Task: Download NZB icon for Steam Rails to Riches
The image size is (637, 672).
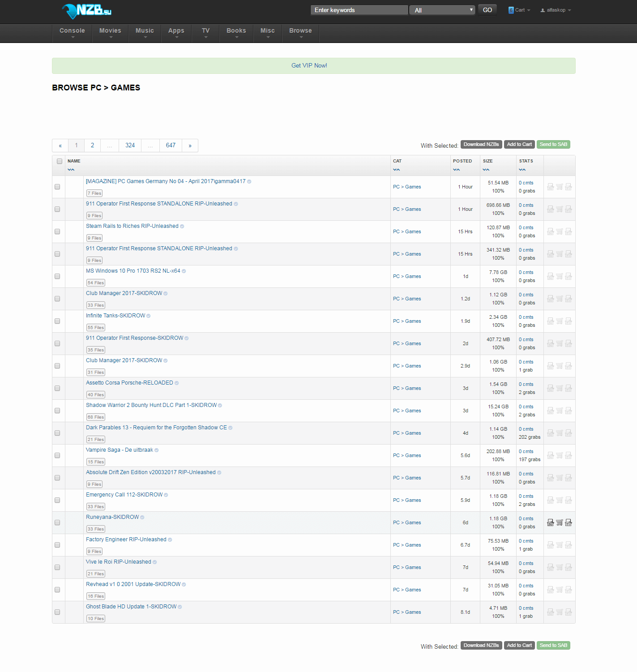Action: [551, 231]
